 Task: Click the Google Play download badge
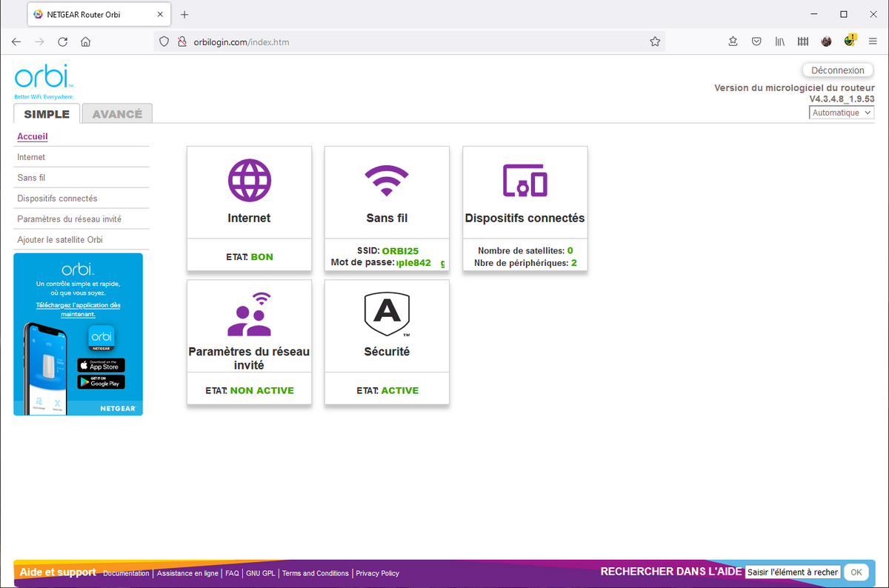tap(101, 382)
